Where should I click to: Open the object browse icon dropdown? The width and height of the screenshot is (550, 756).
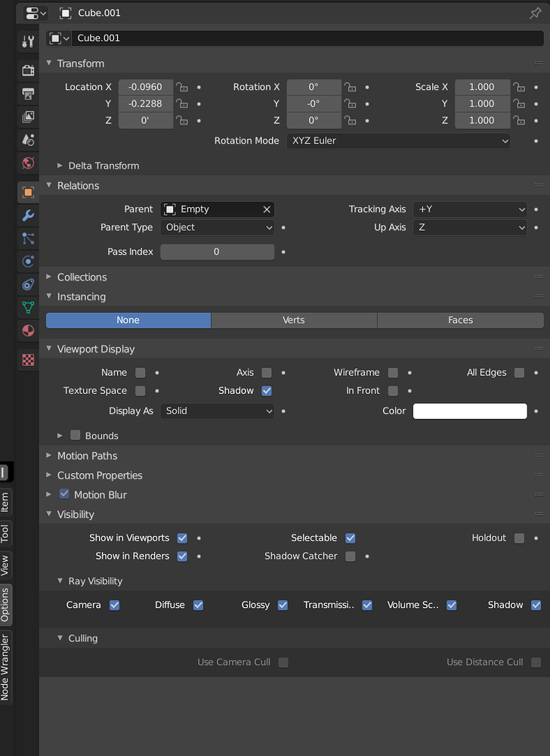[59, 38]
